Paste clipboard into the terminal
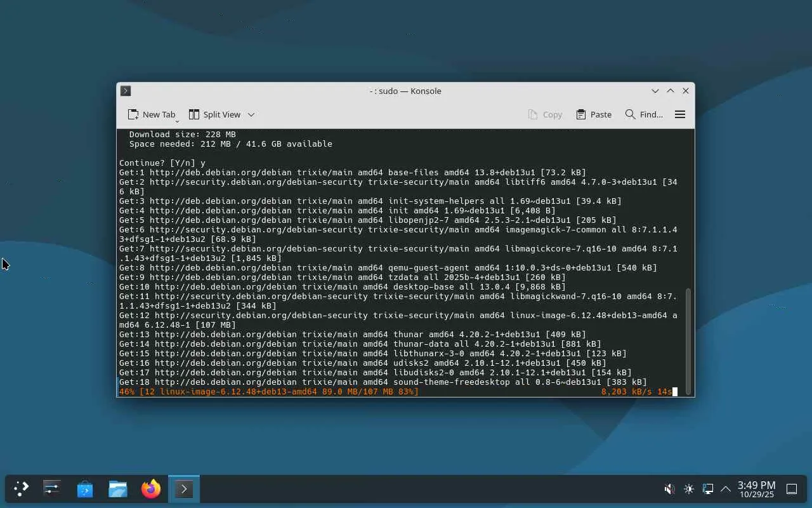 tap(594, 114)
